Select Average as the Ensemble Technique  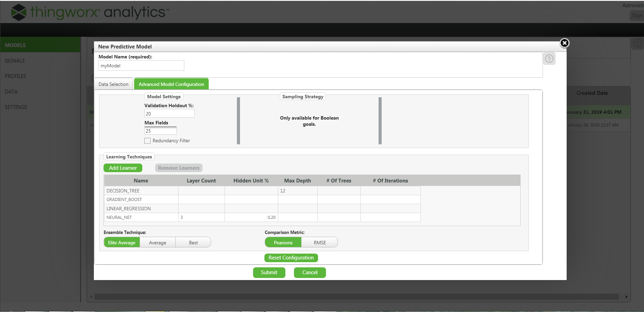157,242
